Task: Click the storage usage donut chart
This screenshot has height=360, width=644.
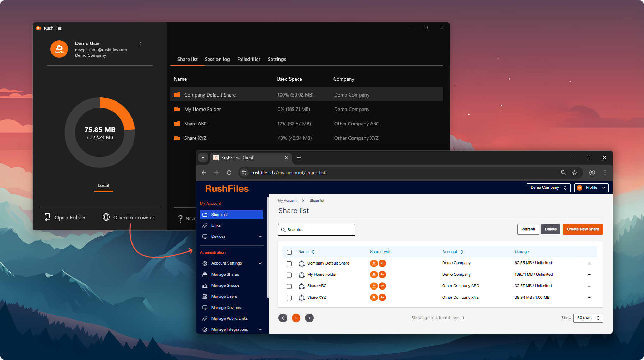Action: tap(100, 132)
